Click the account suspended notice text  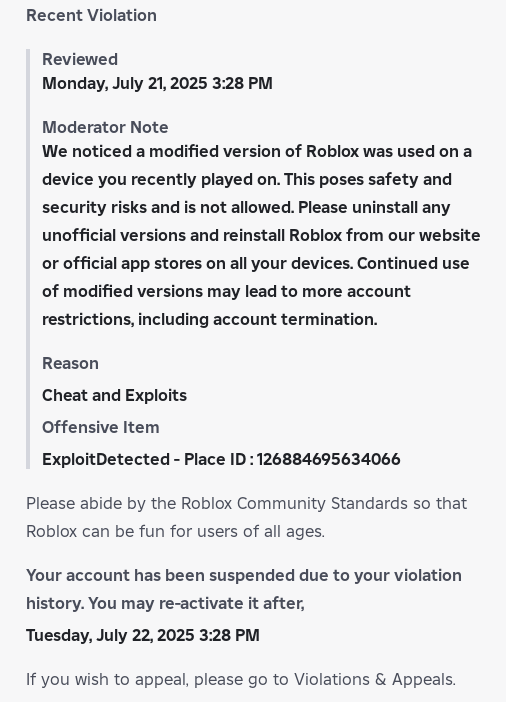click(244, 589)
